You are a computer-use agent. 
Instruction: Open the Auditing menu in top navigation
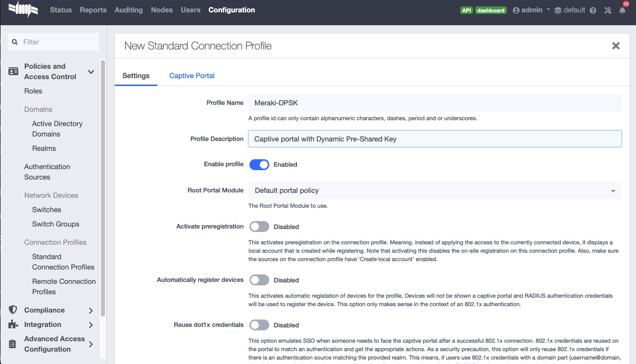(128, 10)
